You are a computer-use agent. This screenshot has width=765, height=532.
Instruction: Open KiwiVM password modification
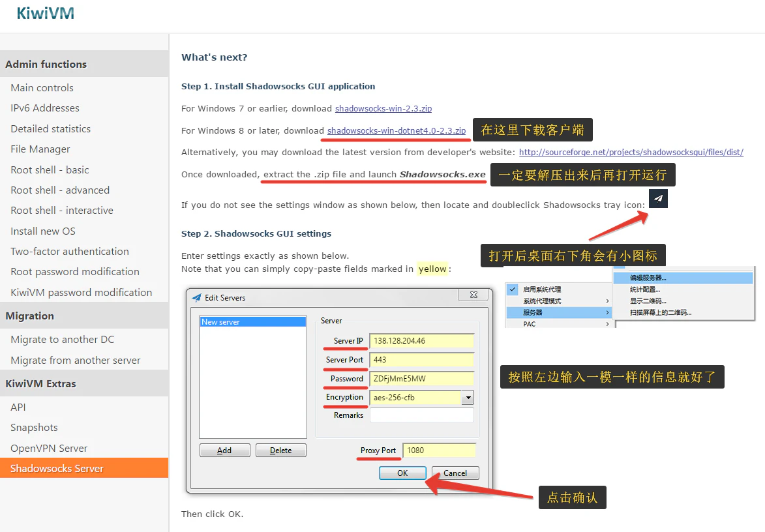tap(82, 293)
